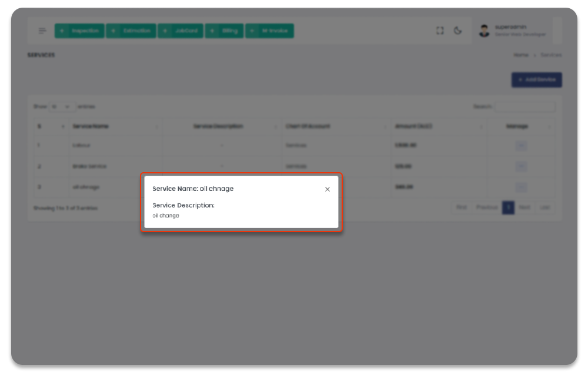The image size is (588, 372).
Task: Open Manage actions for row 1
Action: coord(521,146)
